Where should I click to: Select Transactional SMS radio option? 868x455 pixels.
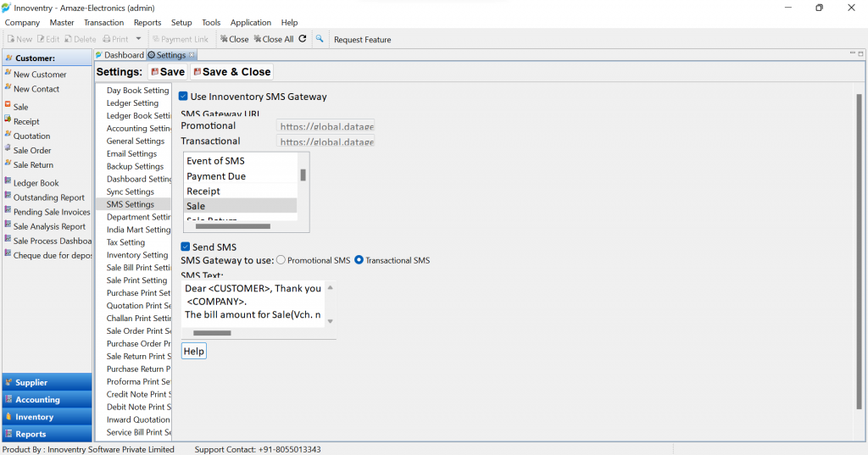coord(359,260)
